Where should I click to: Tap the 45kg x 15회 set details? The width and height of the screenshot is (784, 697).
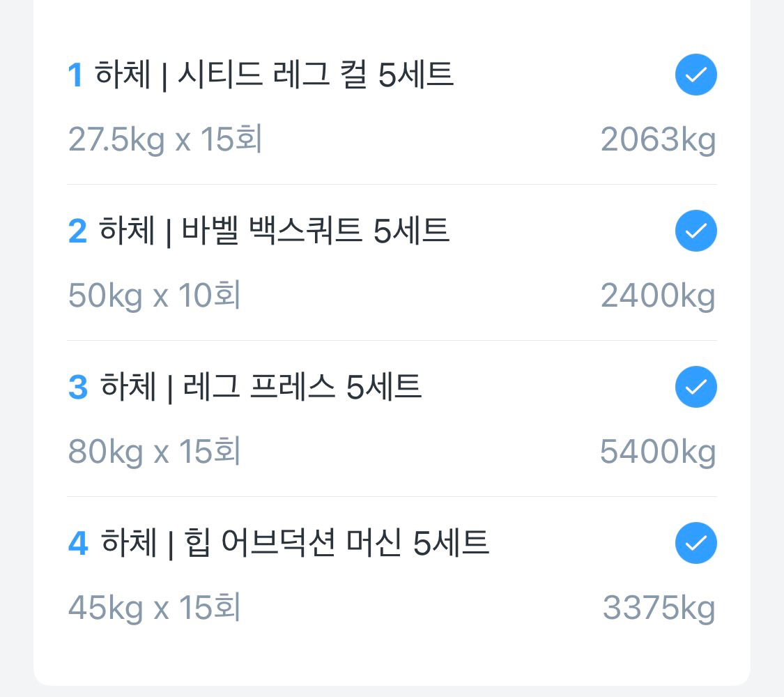click(x=155, y=608)
